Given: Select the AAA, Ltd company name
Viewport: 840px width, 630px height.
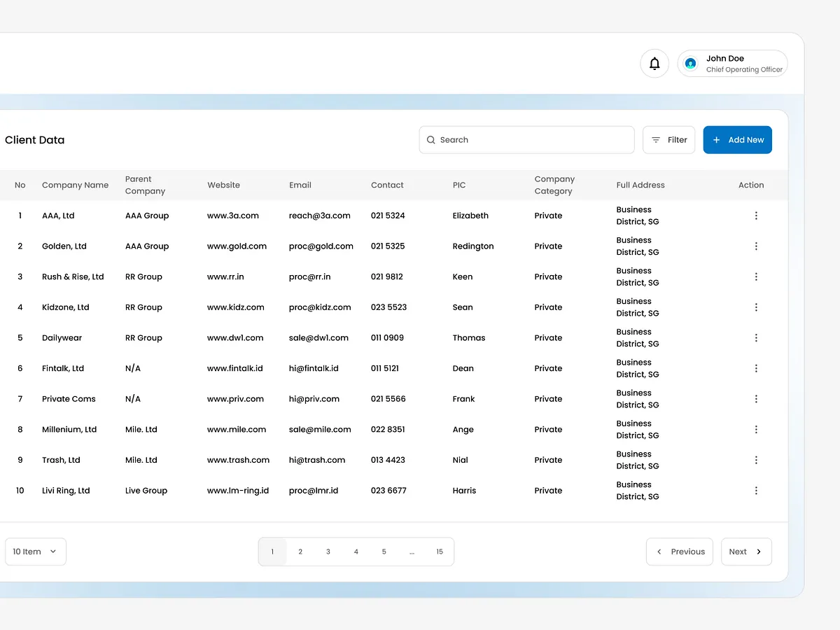Looking at the screenshot, I should [x=58, y=216].
